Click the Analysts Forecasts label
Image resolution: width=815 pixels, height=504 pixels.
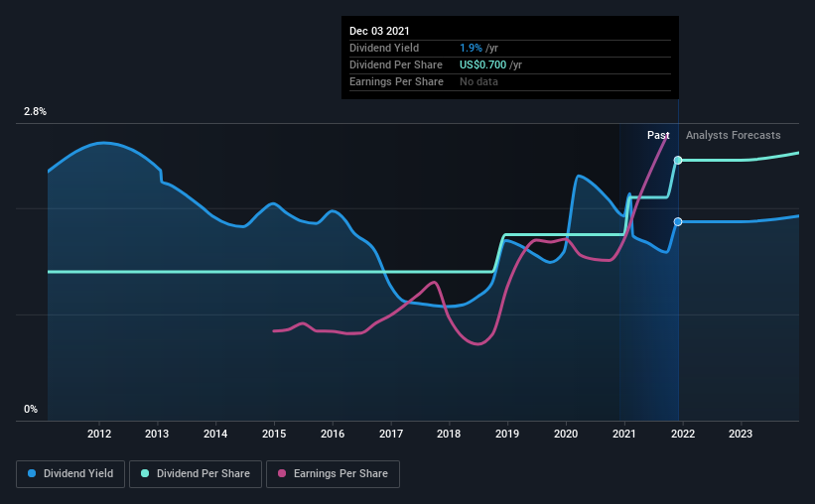[x=733, y=135]
